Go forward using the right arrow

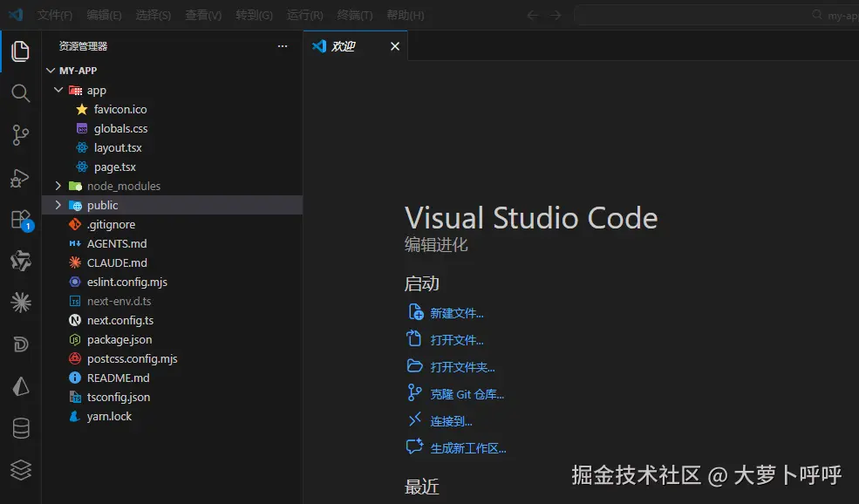(x=556, y=16)
